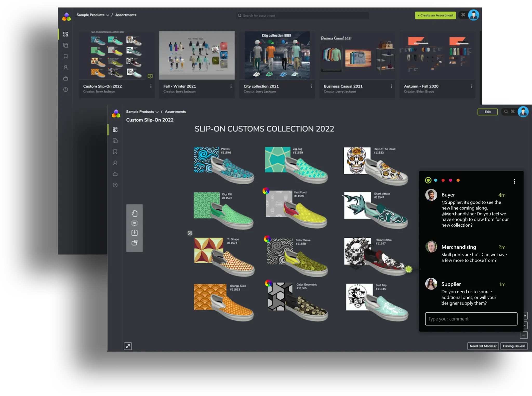The width and height of the screenshot is (532, 396).
Task: Focus the Type your comment field
Action: pos(471,319)
